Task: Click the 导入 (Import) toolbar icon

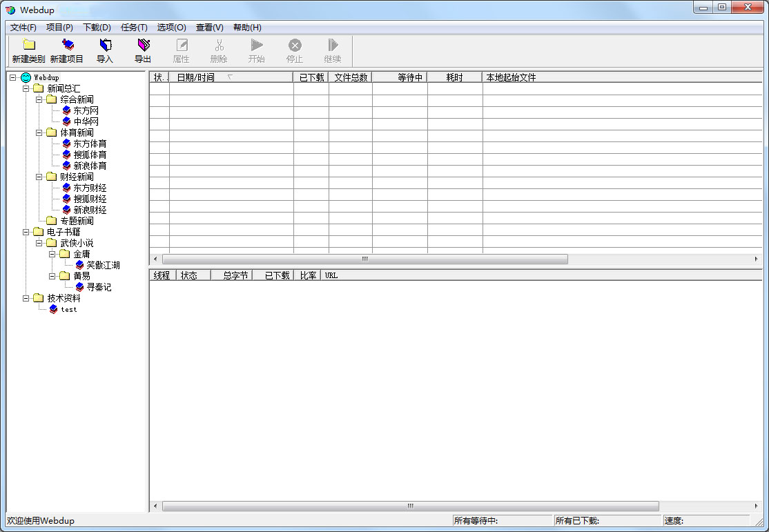Action: pyautogui.click(x=105, y=46)
